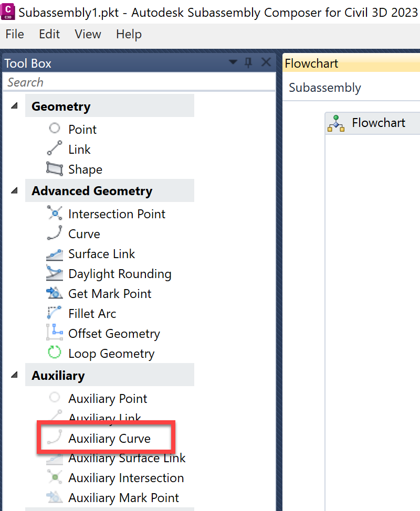Collapse the Auxiliary section
Screen dimensions: 420x511
click(14, 375)
